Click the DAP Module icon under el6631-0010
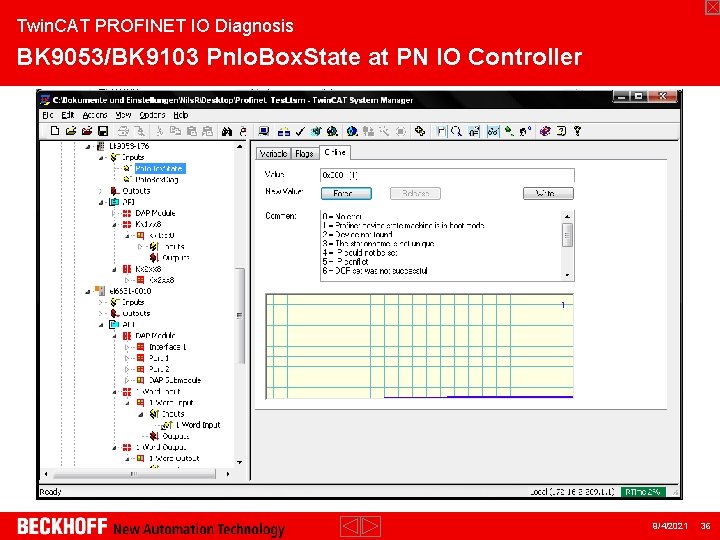Image resolution: width=720 pixels, height=540 pixels. coord(127,336)
